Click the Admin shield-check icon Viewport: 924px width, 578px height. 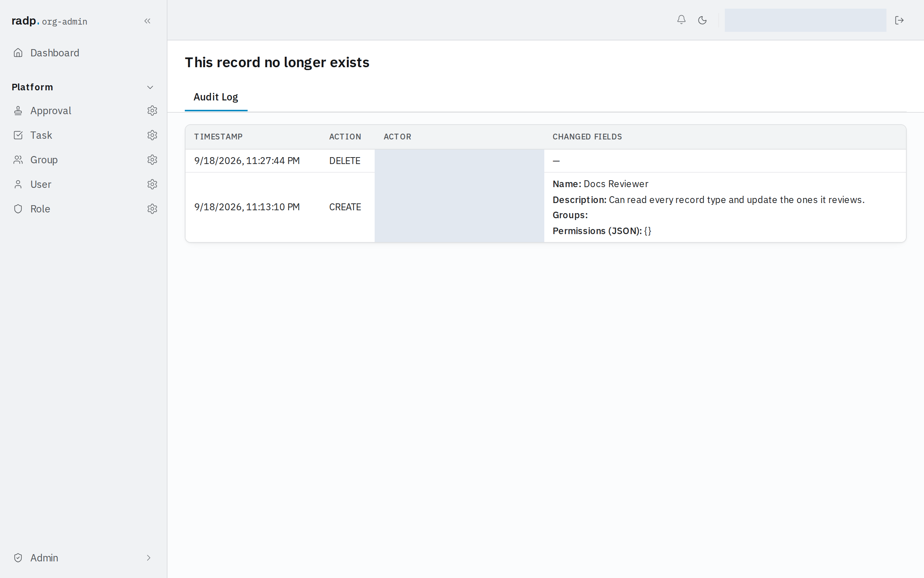point(18,558)
